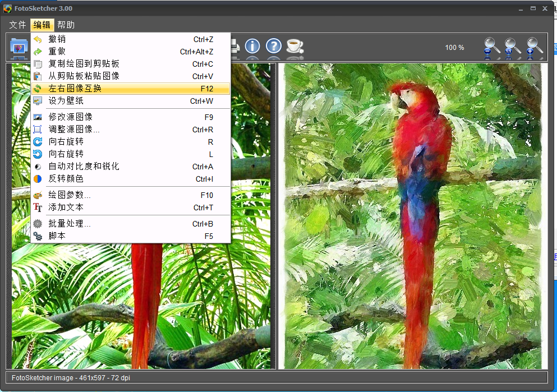This screenshot has width=557, height=392.
Task: Choose 设为壁纸 menu item
Action: click(66, 101)
